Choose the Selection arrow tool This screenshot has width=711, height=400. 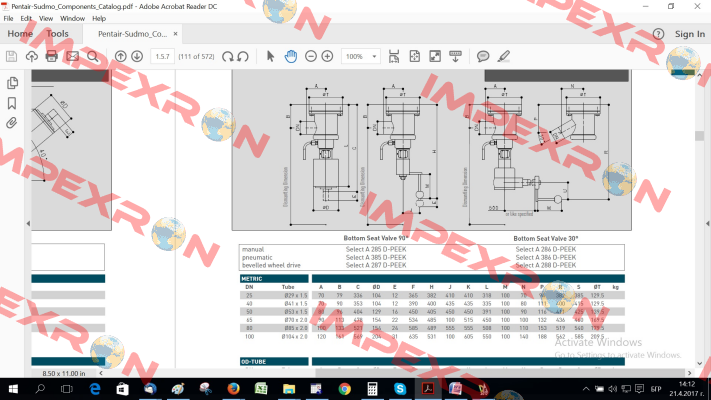click(x=270, y=56)
